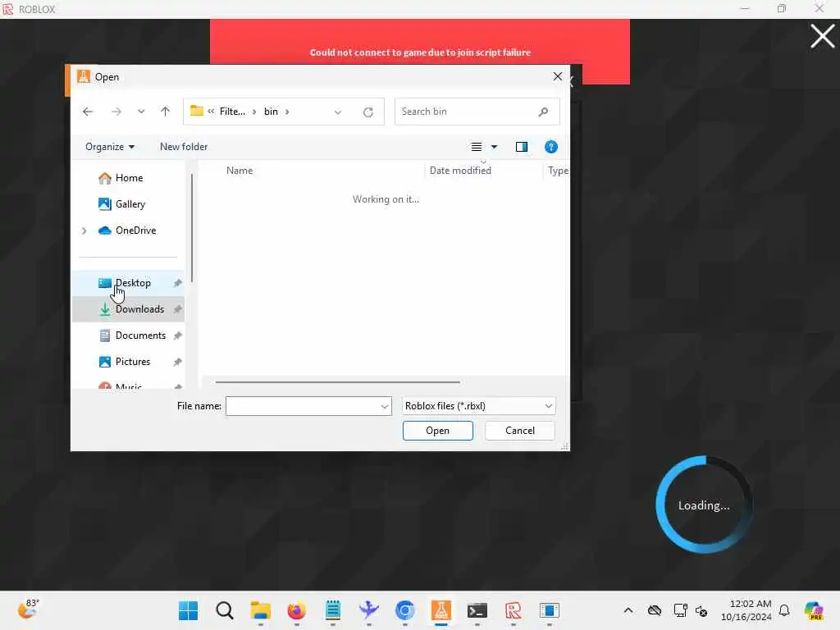Click the pin icon beside Documents
Image resolution: width=840 pixels, height=630 pixels.
point(177,336)
